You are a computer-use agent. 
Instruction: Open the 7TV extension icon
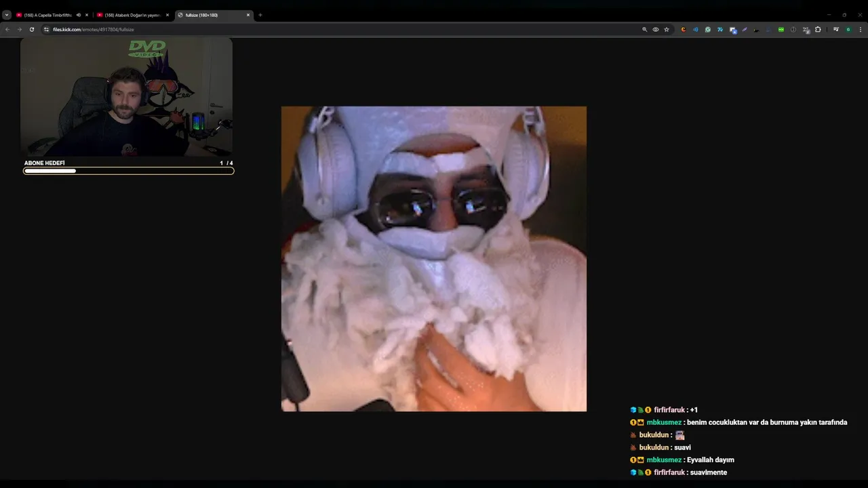(x=720, y=30)
